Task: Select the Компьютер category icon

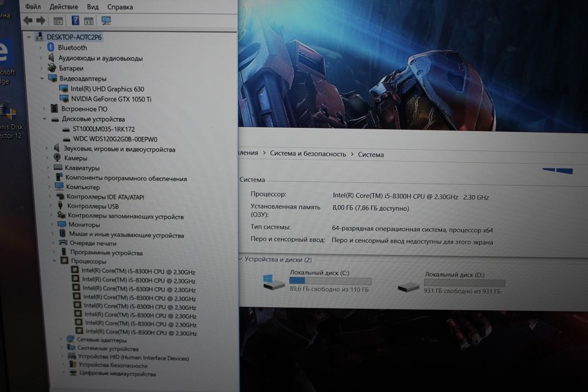Action: pos(59,187)
